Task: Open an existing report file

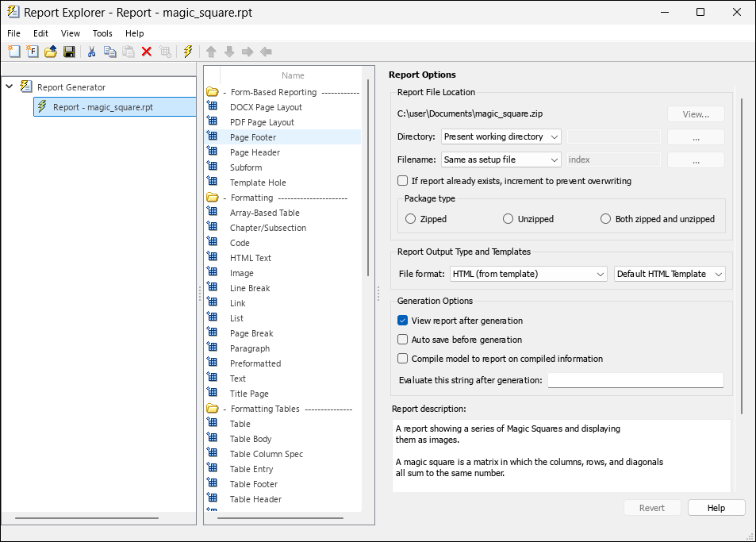Action: pyautogui.click(x=50, y=51)
